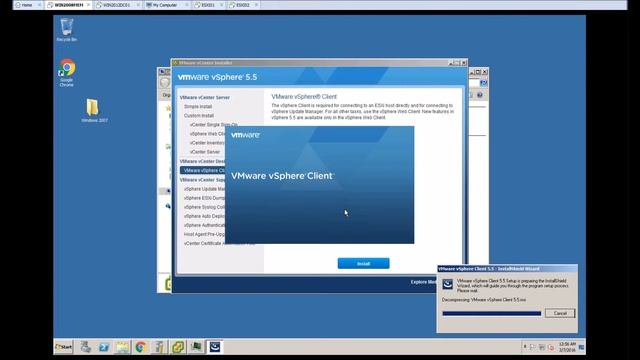Click the InstallShield Wizard title bar
Viewport: 640px width, 360px height.
[507, 269]
